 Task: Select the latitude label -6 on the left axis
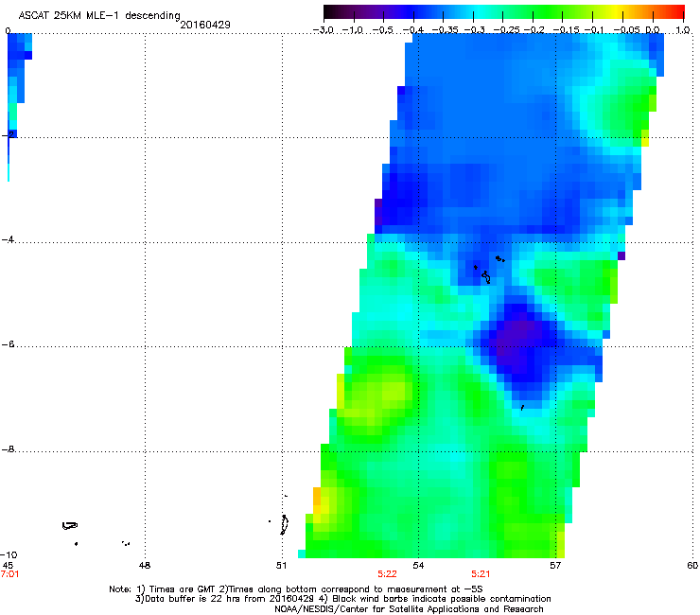8,344
